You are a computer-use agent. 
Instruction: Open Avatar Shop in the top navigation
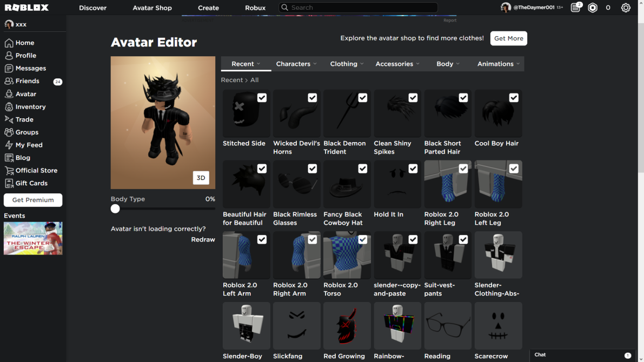(152, 8)
